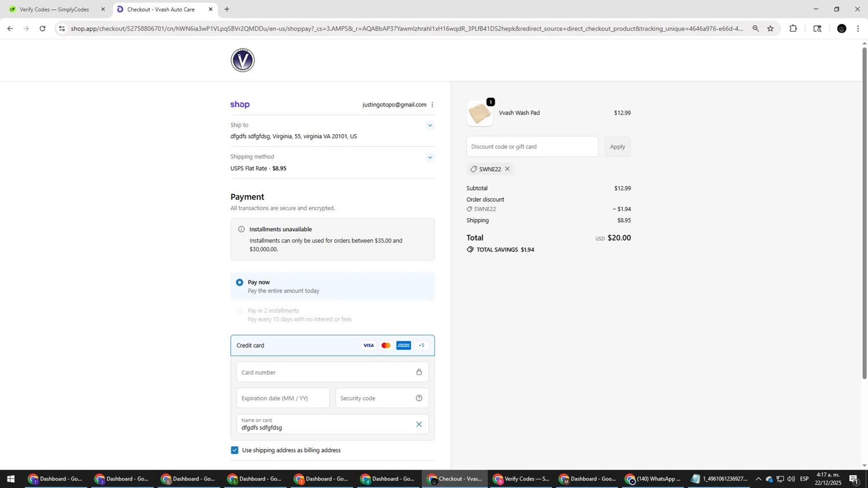Click the Total Savings discount tag icon

(x=470, y=250)
